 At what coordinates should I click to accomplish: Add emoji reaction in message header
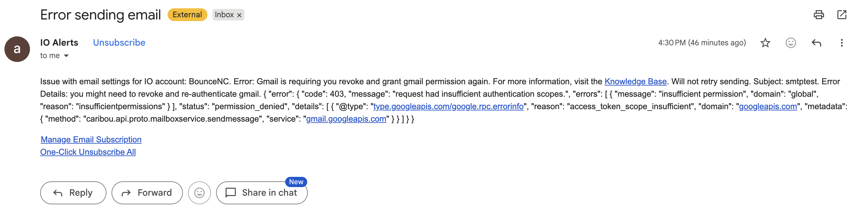(791, 43)
